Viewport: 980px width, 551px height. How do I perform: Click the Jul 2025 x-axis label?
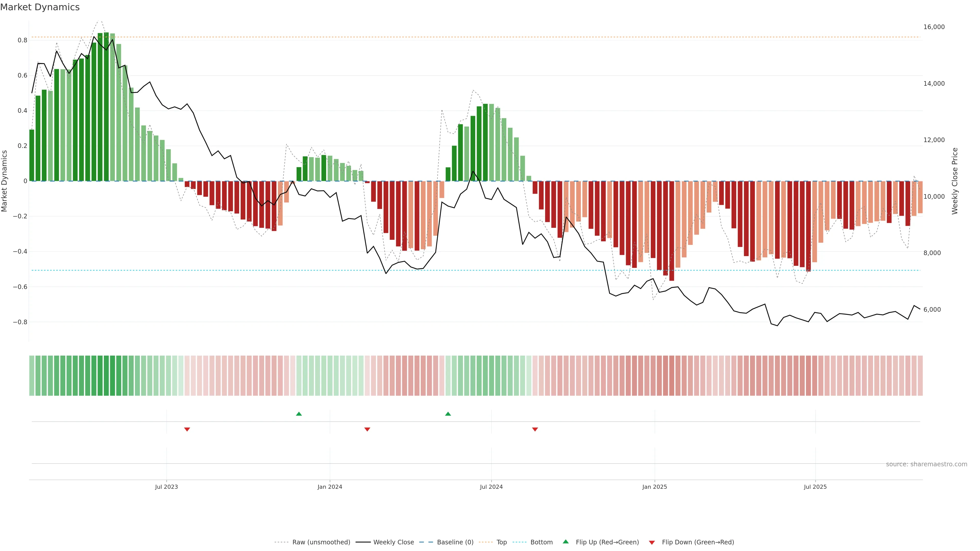pyautogui.click(x=815, y=487)
